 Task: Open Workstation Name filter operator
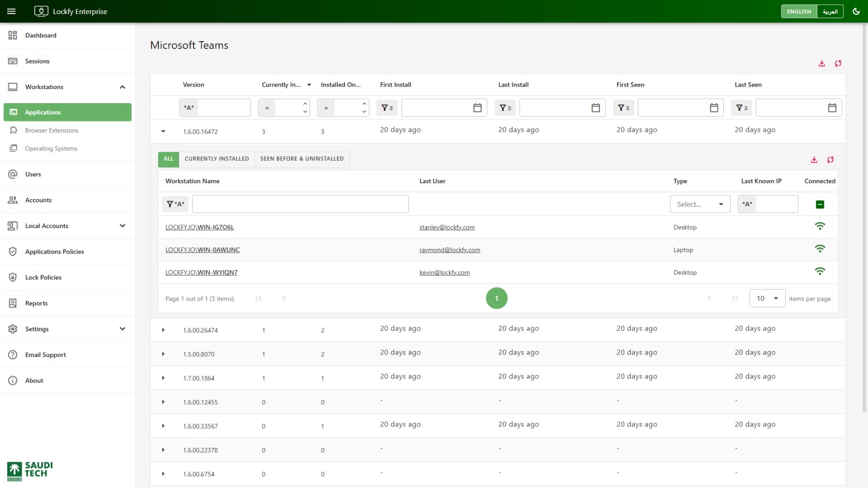[175, 204]
